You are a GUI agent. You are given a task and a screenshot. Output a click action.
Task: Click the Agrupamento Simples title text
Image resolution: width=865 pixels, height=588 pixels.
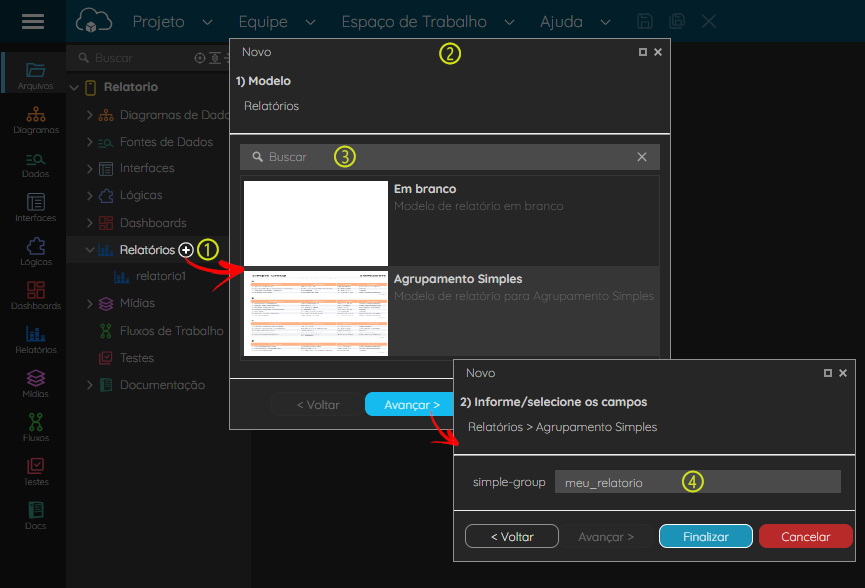click(458, 279)
